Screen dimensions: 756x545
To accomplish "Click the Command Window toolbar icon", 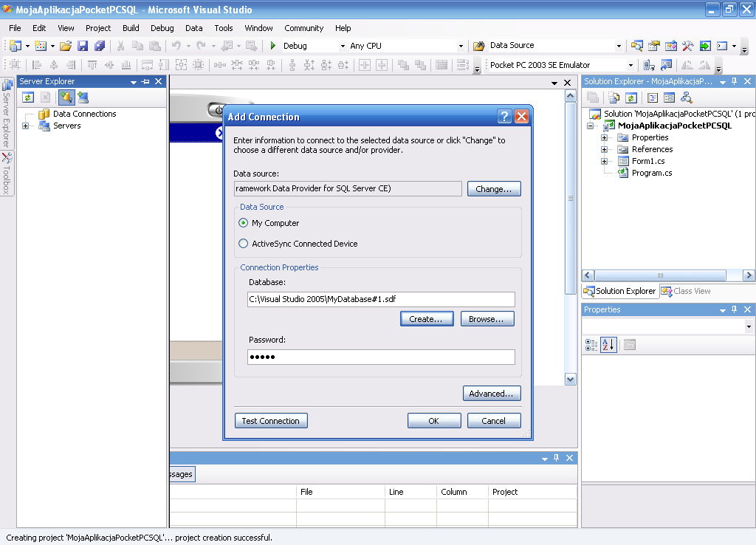I will point(722,46).
